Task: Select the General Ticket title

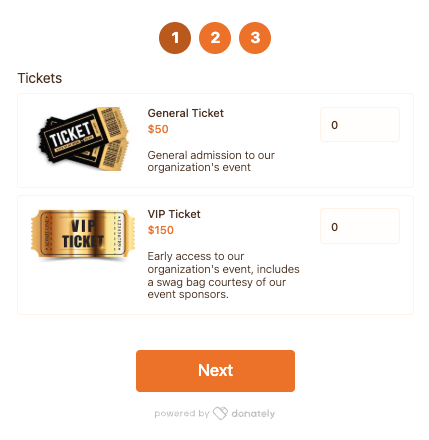Action: 186,113
